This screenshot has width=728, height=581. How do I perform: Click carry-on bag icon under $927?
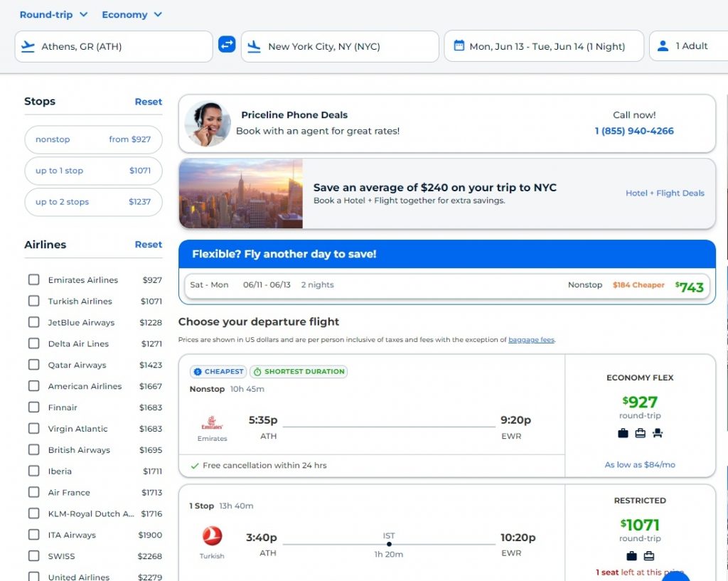(641, 433)
